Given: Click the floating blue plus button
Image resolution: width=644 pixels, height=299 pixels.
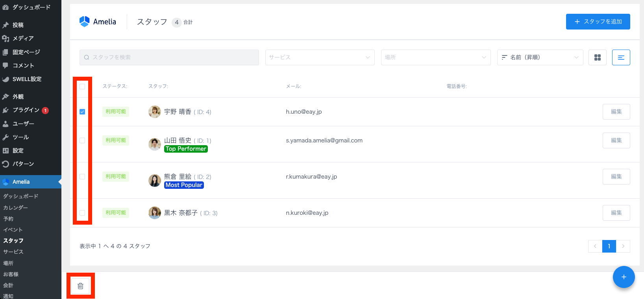Looking at the screenshot, I should click(x=624, y=277).
